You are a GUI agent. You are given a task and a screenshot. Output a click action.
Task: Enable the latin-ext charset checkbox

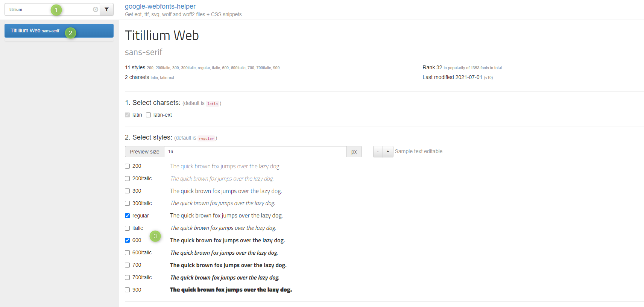coord(149,115)
